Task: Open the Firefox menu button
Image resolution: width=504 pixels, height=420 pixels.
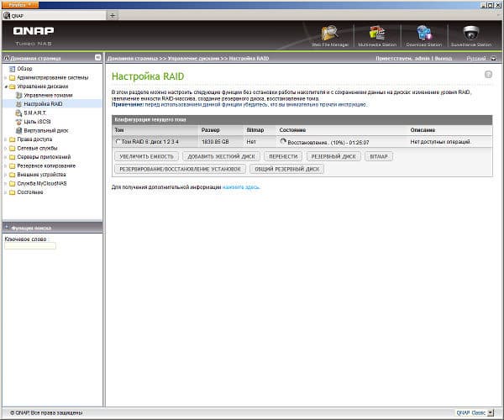Action: [x=20, y=5]
